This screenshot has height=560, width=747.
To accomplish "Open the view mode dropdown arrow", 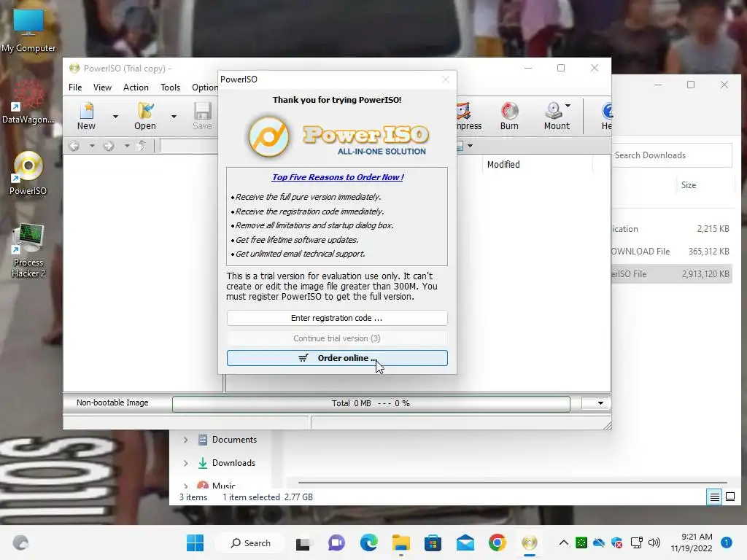I will pos(471,146).
